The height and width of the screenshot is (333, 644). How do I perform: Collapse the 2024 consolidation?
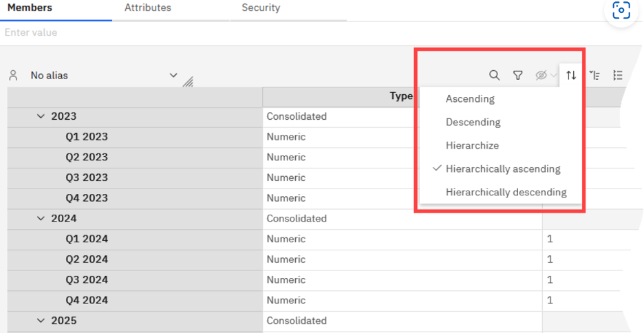click(x=41, y=218)
